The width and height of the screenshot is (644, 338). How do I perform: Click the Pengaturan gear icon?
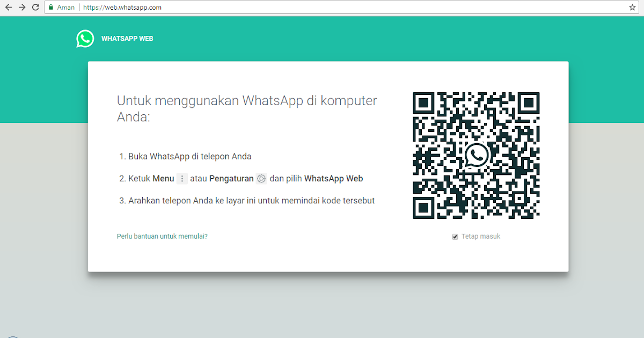tap(261, 178)
